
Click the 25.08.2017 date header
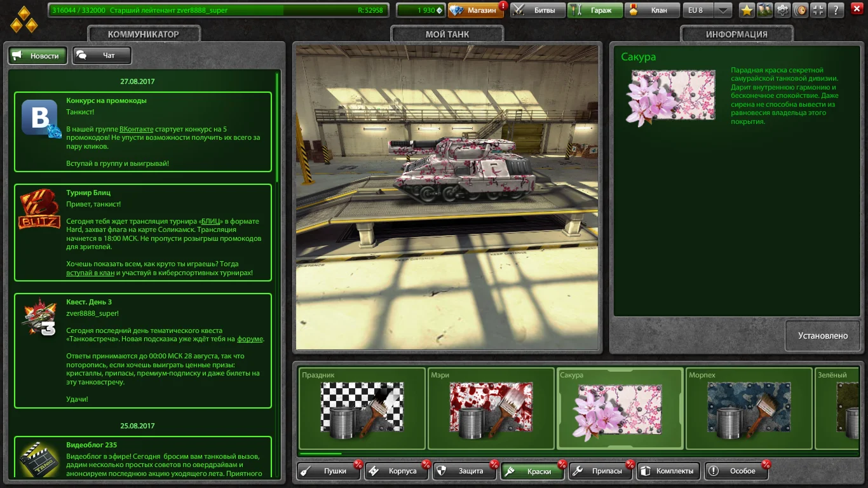[137, 426]
